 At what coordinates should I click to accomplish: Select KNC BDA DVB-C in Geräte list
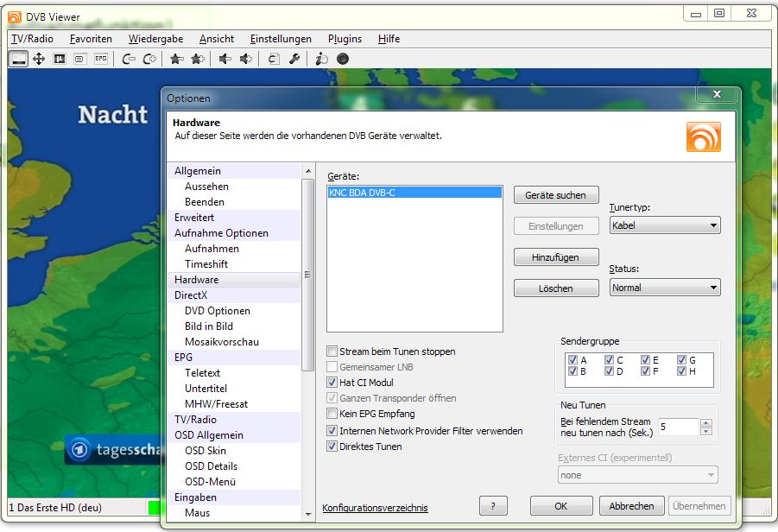(x=414, y=193)
